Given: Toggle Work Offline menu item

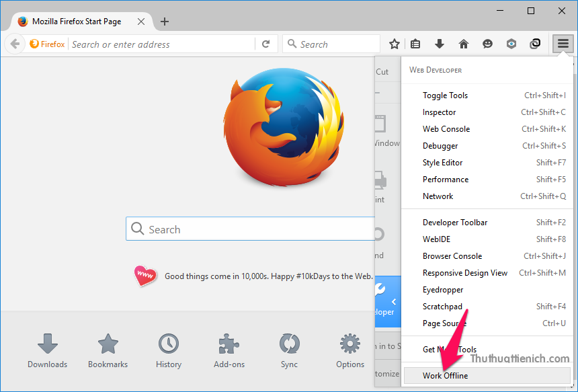Looking at the screenshot, I should pos(487,376).
